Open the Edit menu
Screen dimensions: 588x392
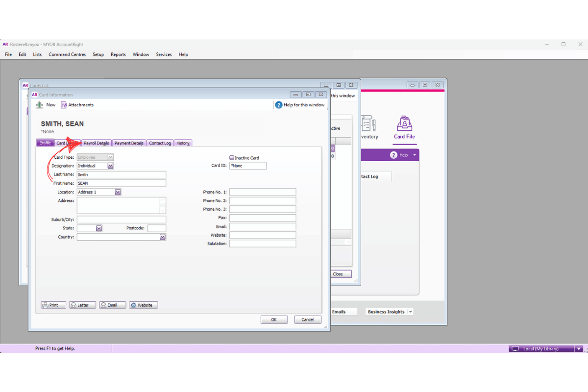tap(22, 54)
